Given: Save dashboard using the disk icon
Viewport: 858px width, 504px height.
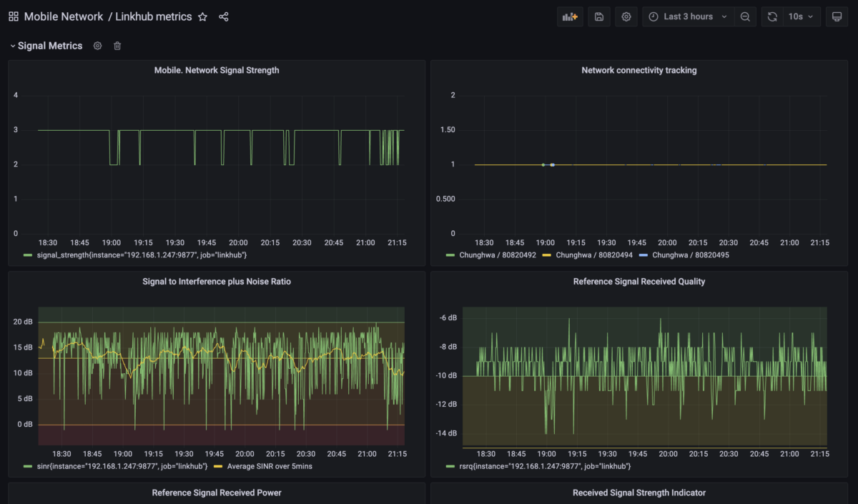Looking at the screenshot, I should pos(599,16).
